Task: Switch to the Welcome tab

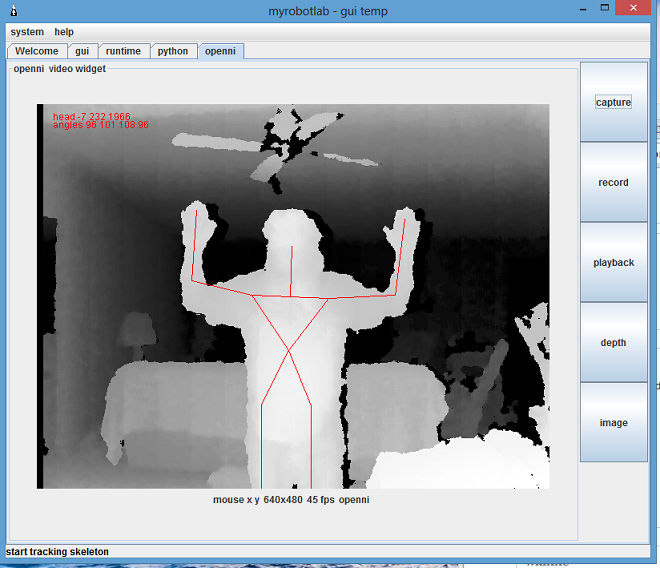Action: (x=37, y=51)
